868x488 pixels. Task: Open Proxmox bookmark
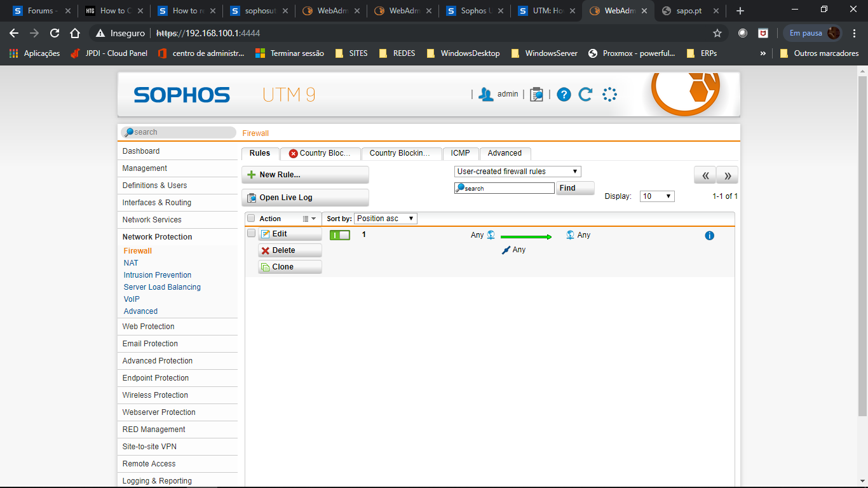(x=632, y=53)
